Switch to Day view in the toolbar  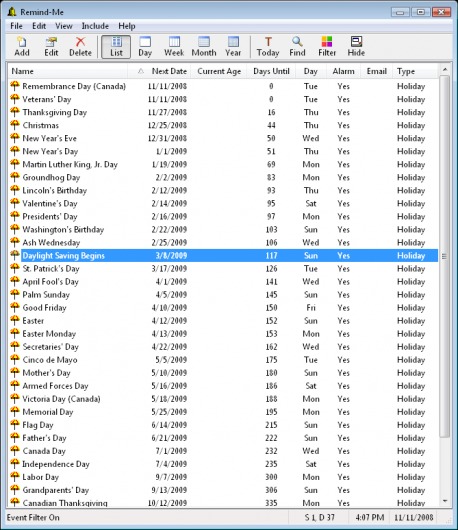(145, 47)
